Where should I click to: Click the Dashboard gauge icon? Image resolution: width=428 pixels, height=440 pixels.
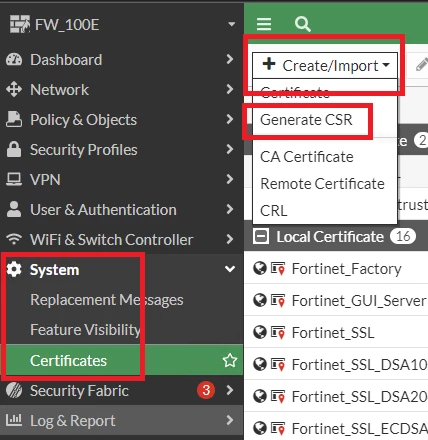[x=14, y=60]
